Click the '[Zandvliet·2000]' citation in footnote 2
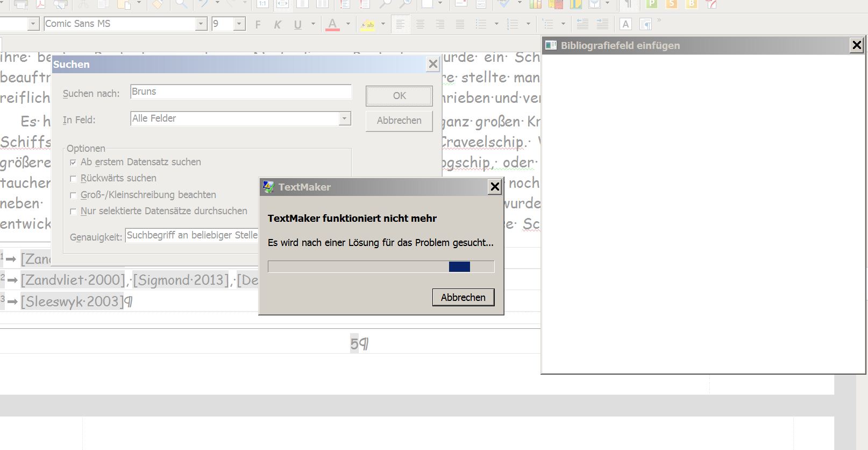Viewport: 868px width, 450px height. tap(73, 280)
